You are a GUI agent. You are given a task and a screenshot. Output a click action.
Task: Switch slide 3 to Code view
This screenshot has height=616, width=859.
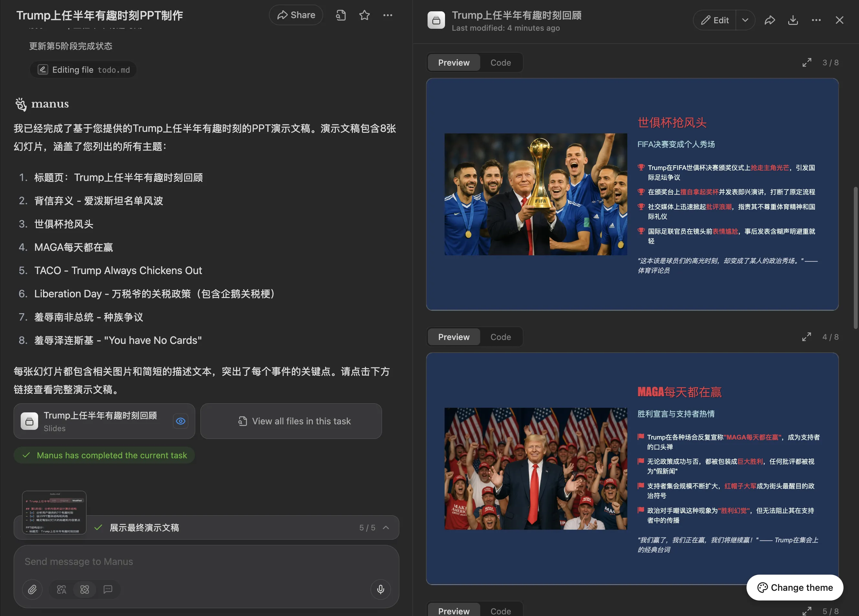click(500, 62)
